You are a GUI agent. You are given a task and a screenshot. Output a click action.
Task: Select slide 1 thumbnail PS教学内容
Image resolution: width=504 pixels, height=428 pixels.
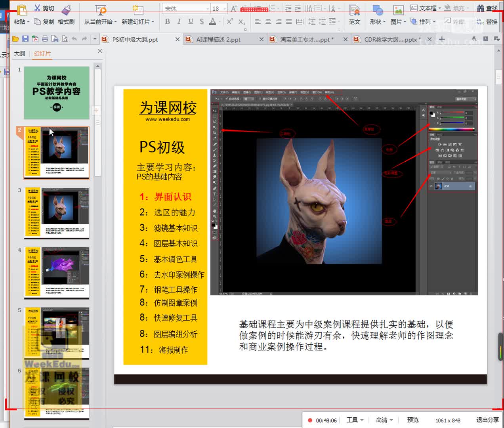(57, 93)
